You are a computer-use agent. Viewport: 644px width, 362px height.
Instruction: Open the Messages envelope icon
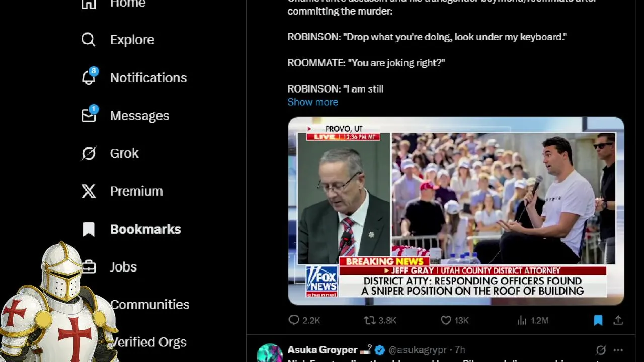[89, 115]
